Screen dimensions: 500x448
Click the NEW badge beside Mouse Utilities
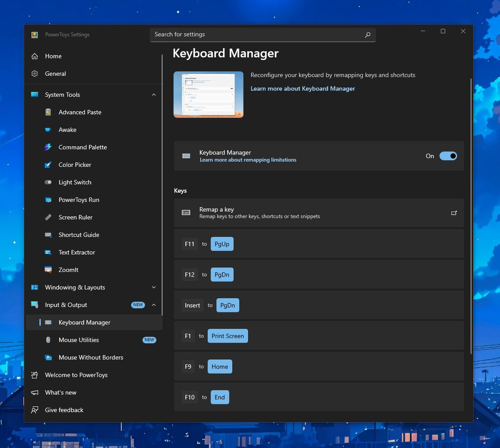point(149,340)
